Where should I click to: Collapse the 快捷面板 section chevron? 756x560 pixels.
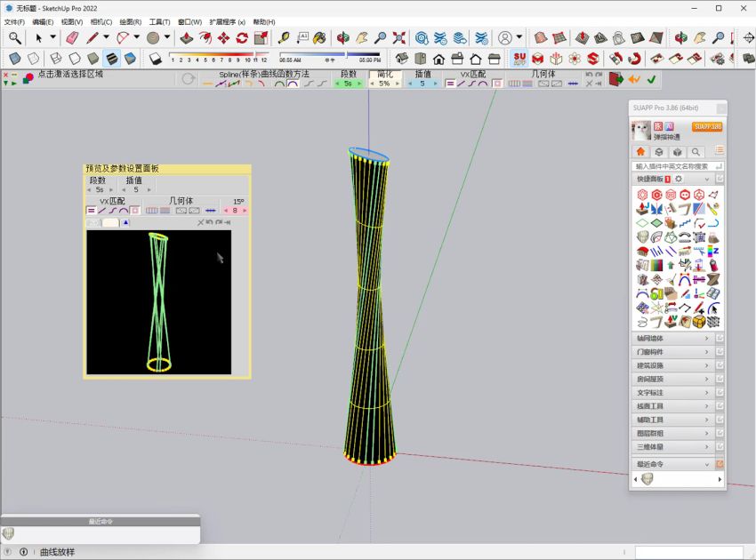coord(707,180)
